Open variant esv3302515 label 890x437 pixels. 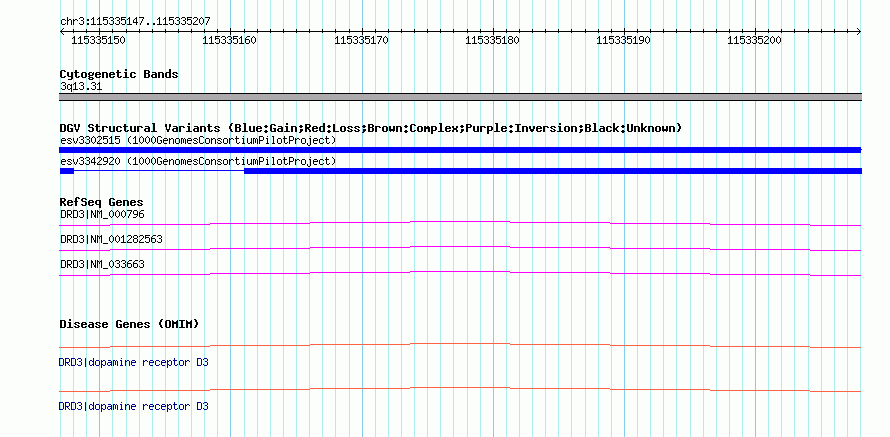click(198, 140)
